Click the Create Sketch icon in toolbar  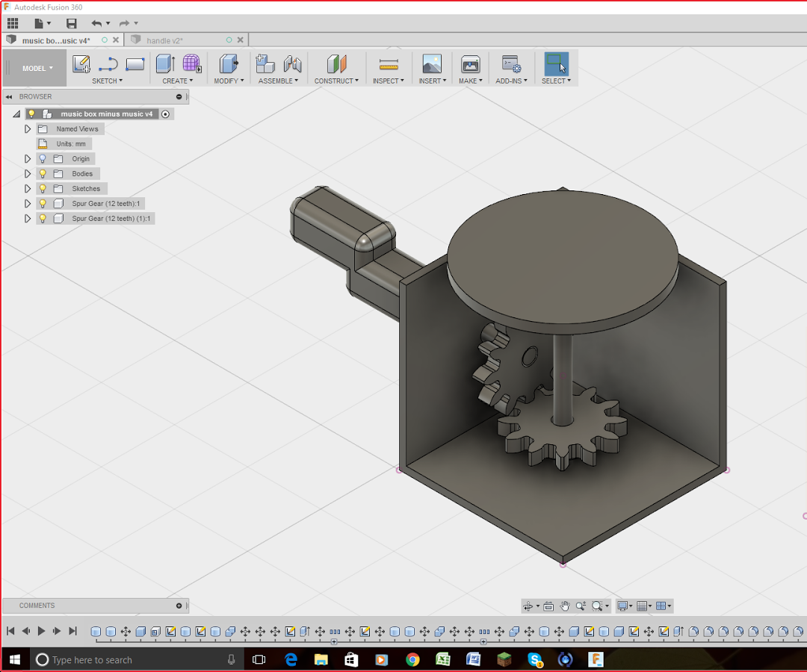coord(81,64)
